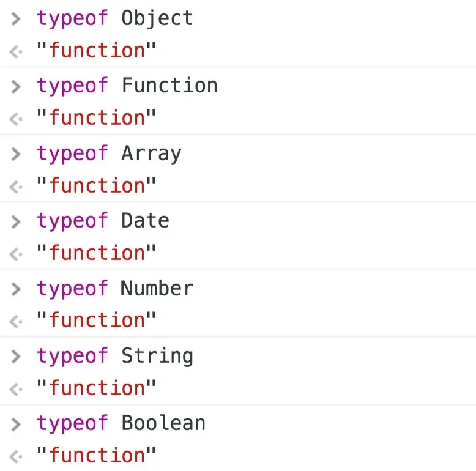Click output arrow under typeof Array
The height and width of the screenshot is (471, 476).
[16, 187]
